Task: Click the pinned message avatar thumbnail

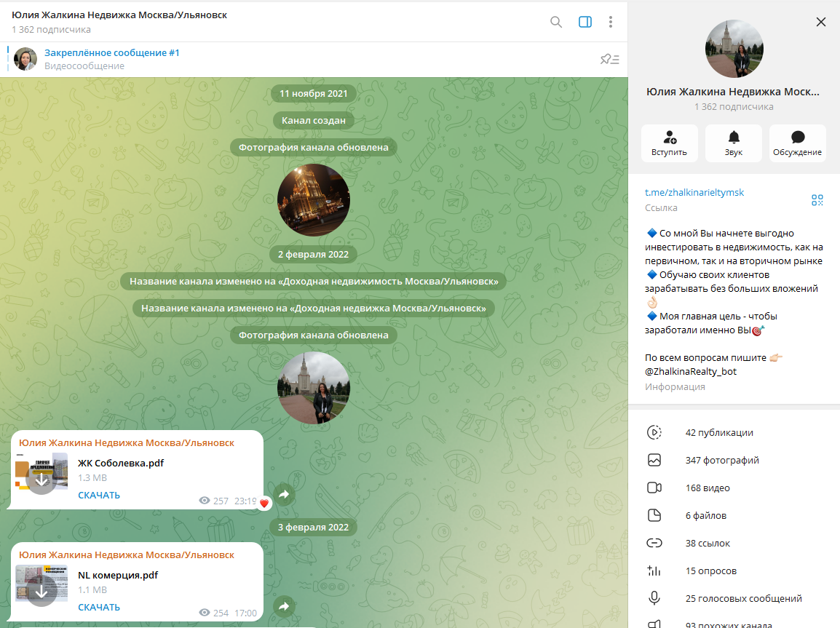Action: click(25, 59)
